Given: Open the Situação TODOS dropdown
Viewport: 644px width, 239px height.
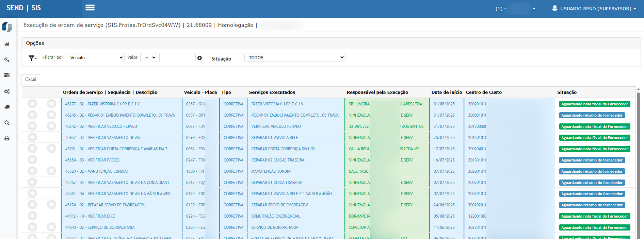Looking at the screenshot, I should pyautogui.click(x=295, y=57).
